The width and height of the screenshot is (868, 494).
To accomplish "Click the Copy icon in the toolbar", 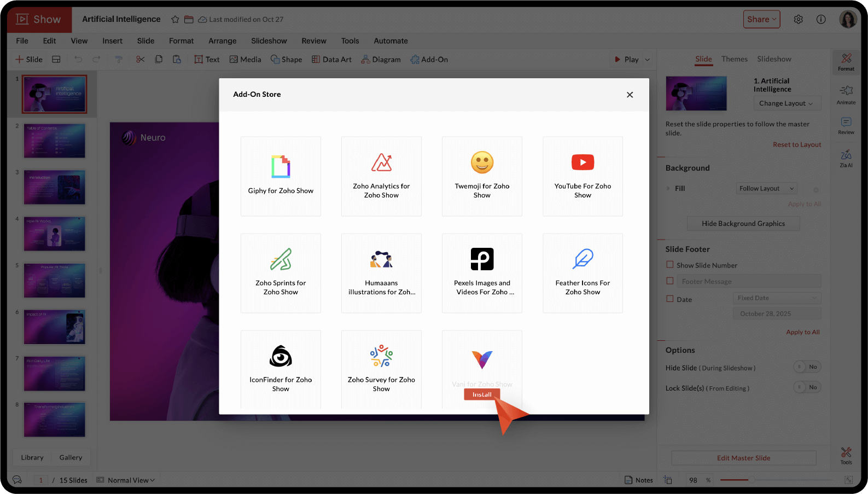I will [x=159, y=59].
